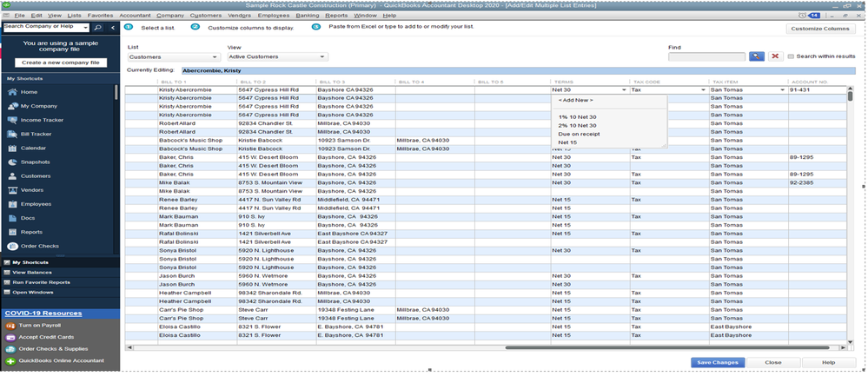Collapse the left sidebar with arrow icon

112,27
